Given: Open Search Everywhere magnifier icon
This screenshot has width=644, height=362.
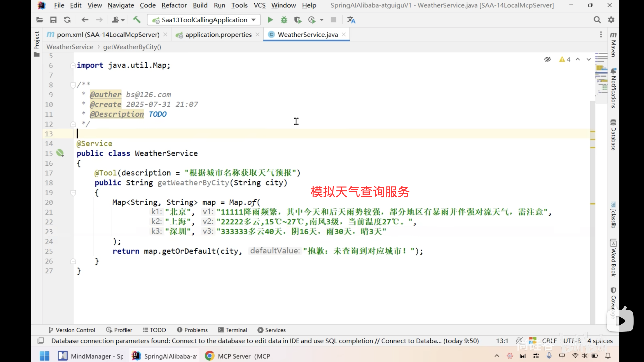Looking at the screenshot, I should click(x=597, y=20).
